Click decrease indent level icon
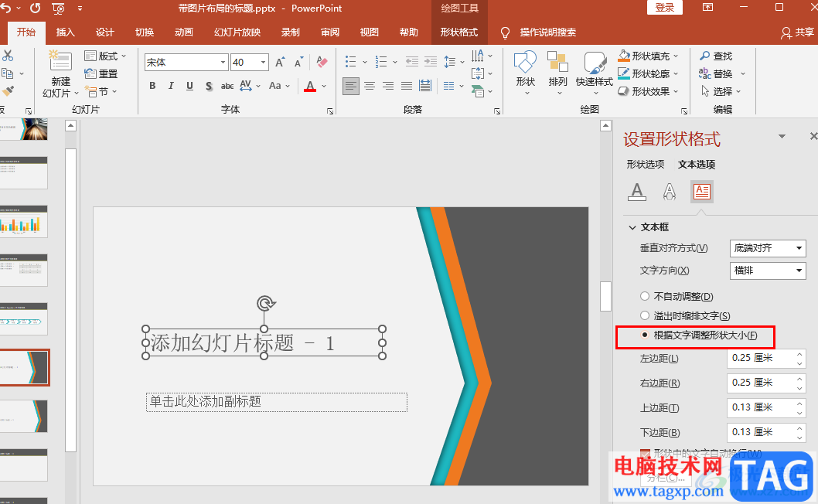The width and height of the screenshot is (818, 504). pyautogui.click(x=412, y=62)
